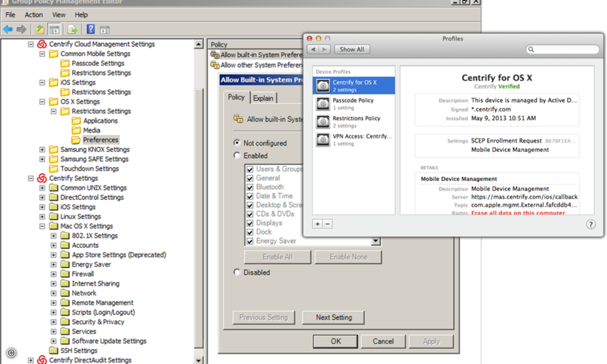Viewport: 607px width, 364px height.
Task: Click the SSH Settings folder icon
Action: [54, 350]
